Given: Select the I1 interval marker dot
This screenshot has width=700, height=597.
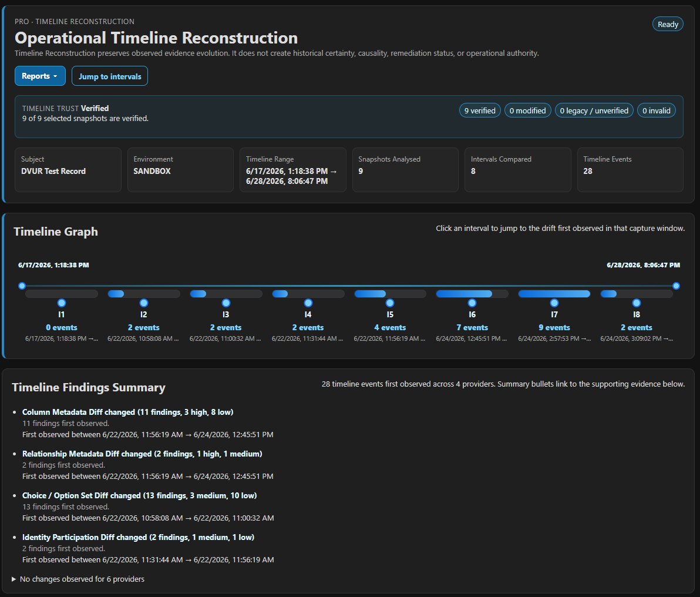Looking at the screenshot, I should coord(62,303).
